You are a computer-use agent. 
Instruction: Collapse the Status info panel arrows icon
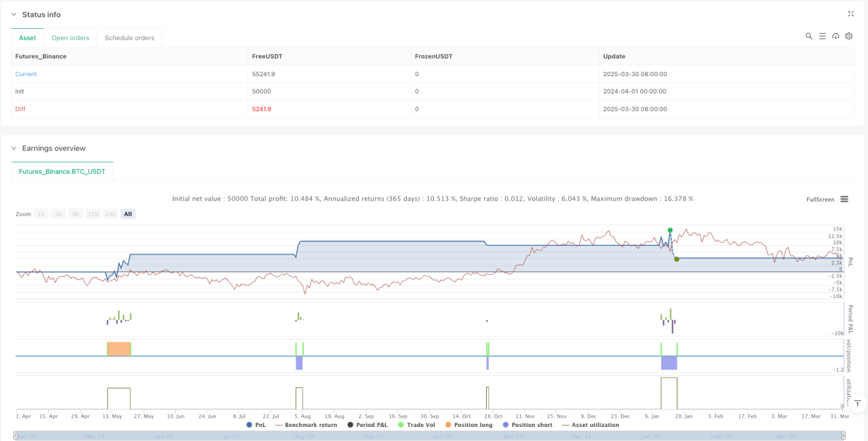[x=851, y=14]
